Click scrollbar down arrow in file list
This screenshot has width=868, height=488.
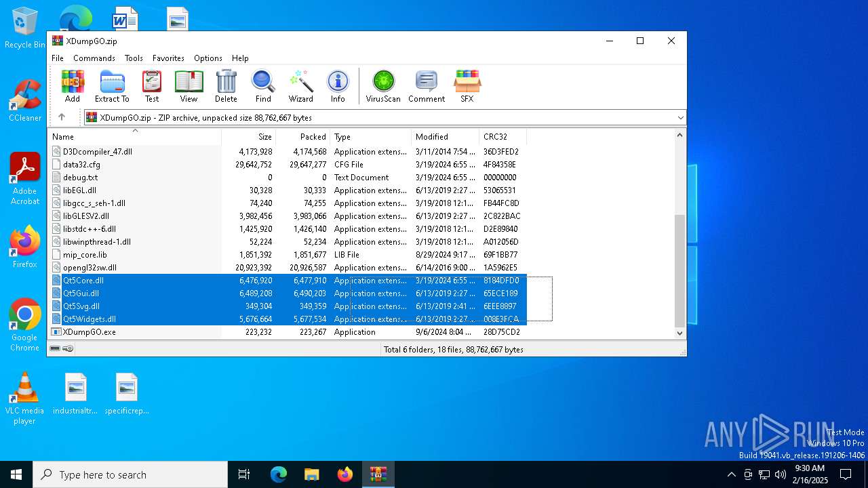[x=680, y=333]
